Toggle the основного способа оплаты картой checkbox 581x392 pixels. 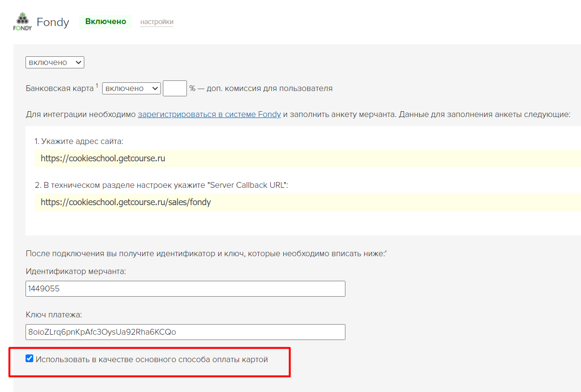pyautogui.click(x=29, y=358)
